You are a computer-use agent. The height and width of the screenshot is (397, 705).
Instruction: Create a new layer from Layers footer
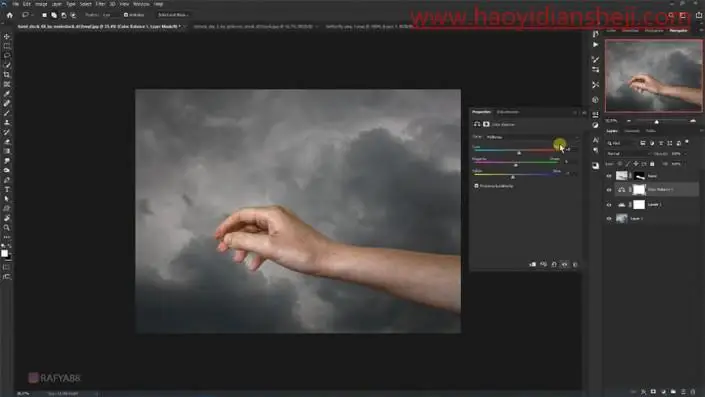coord(683,392)
